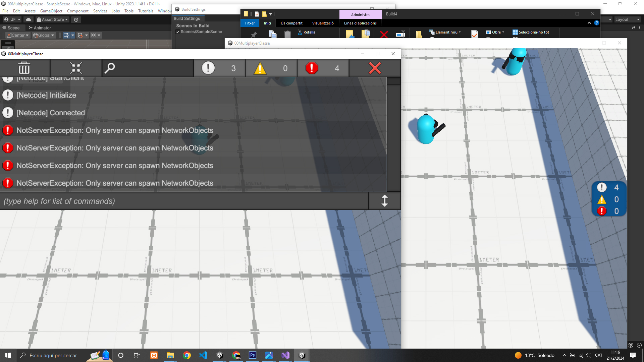Screen dimensions: 644x362
Task: Click Unity Version Control hexagon icon
Action: pos(76,19)
